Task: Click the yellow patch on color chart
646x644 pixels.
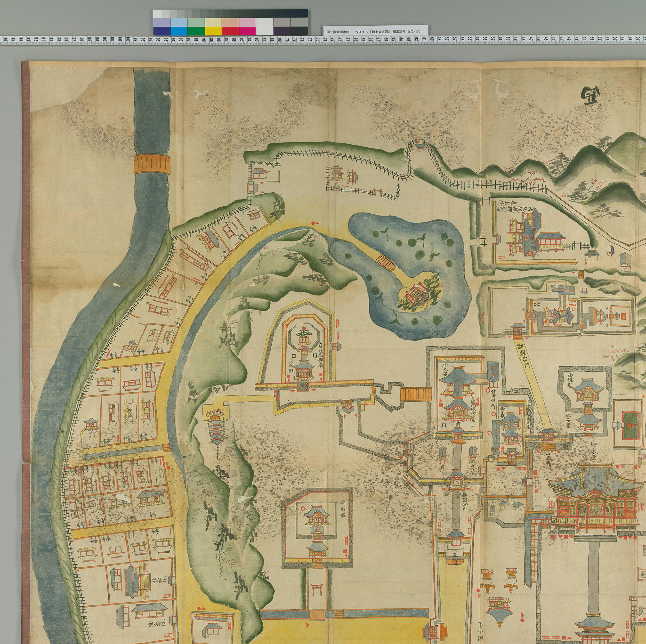Action: pos(213,30)
